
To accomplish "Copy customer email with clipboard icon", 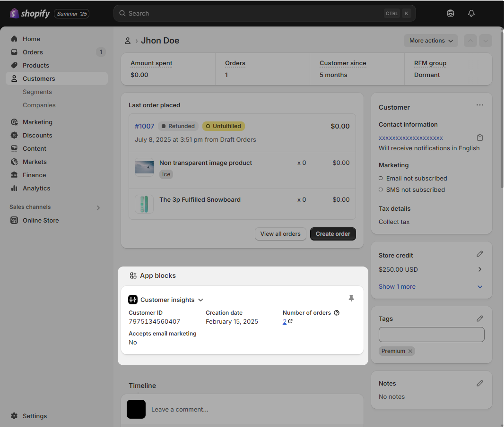I will [480, 138].
